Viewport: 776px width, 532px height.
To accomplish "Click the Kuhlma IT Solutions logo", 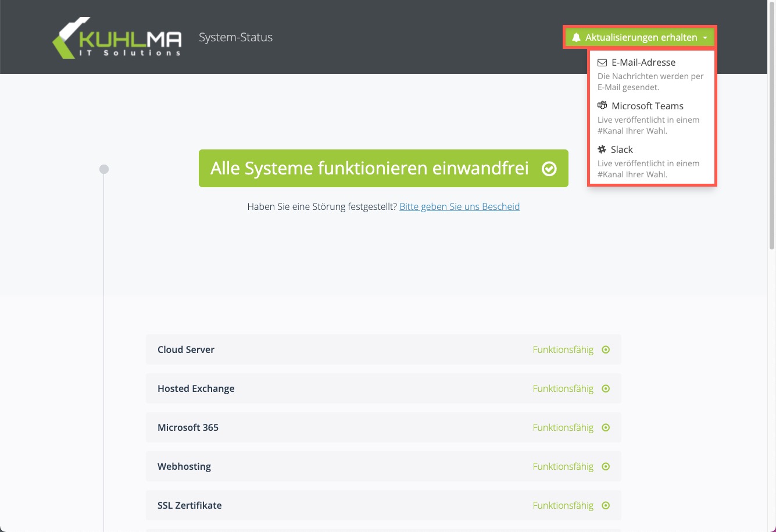I will pyautogui.click(x=117, y=38).
